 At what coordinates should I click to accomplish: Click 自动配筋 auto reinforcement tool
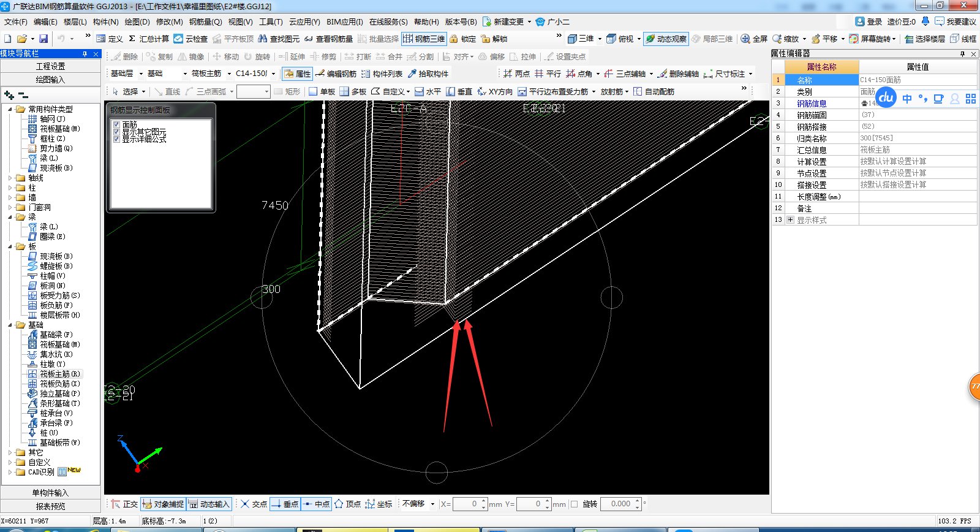654,91
